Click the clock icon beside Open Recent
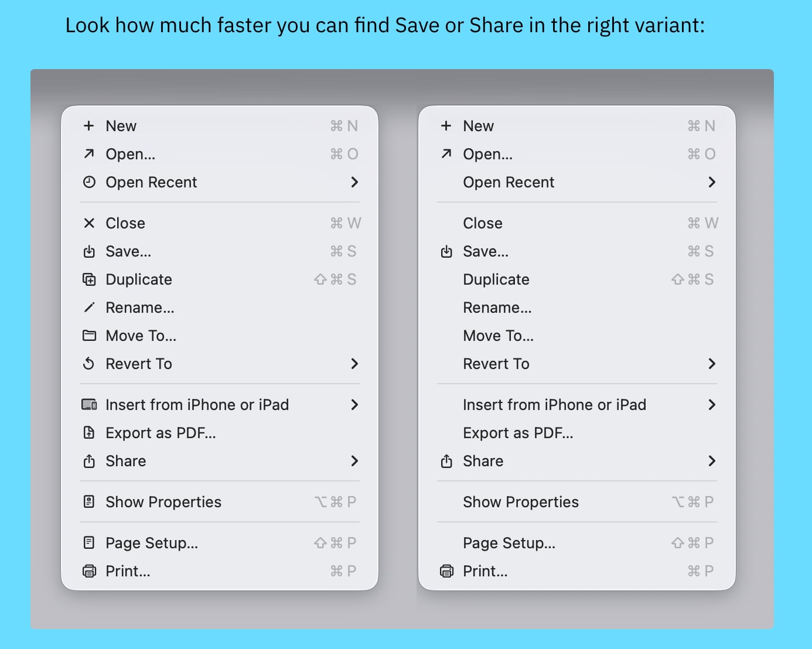The image size is (812, 649). [89, 182]
